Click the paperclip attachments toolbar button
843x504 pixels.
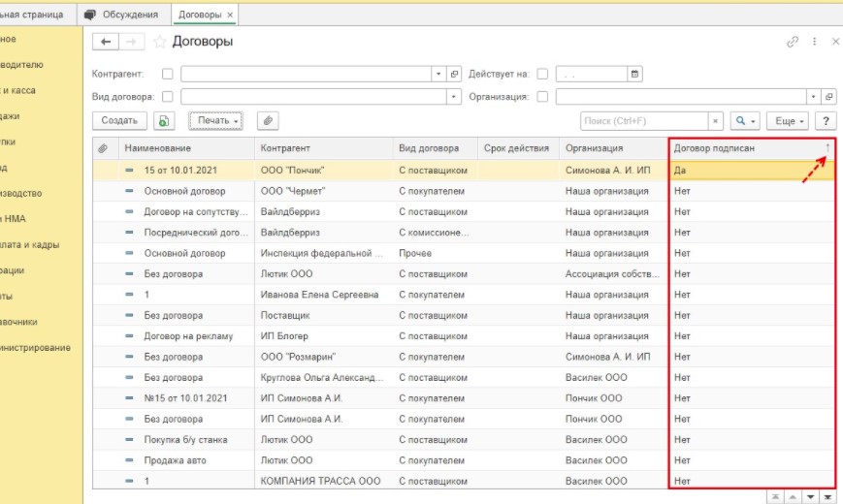(268, 121)
